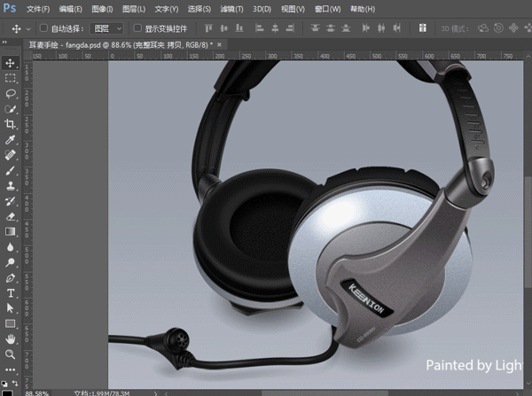This screenshot has width=532, height=396.
Task: Click Distribute vertical centers icon
Action: [331, 28]
